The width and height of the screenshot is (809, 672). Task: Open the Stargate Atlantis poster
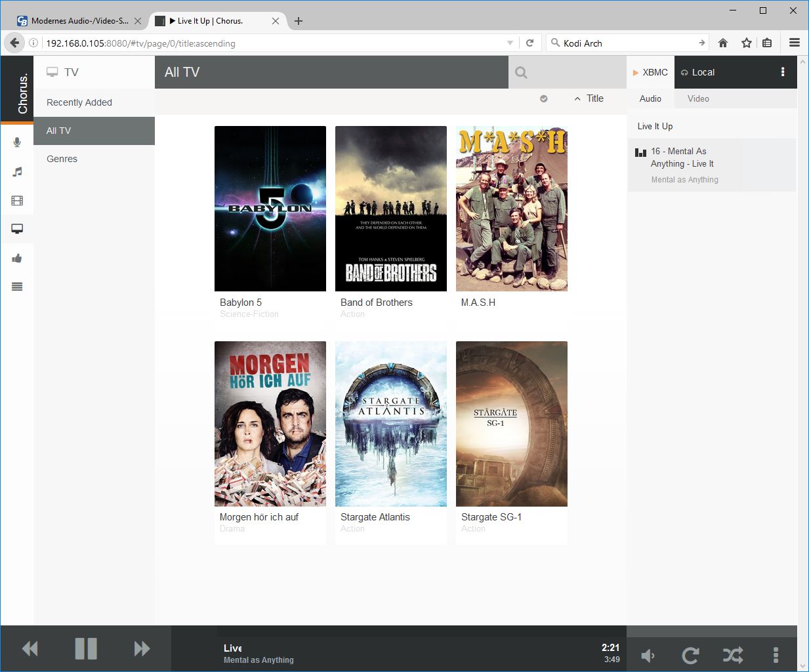tap(391, 424)
